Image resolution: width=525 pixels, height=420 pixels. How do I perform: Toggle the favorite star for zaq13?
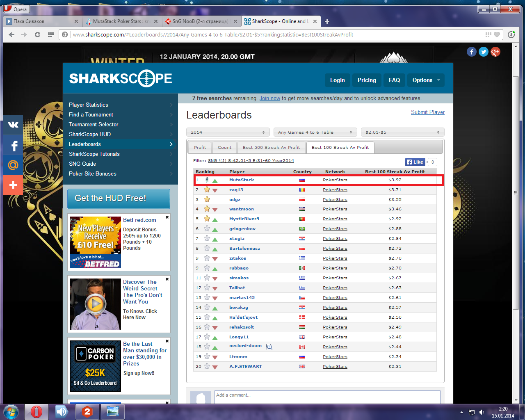[x=207, y=189]
